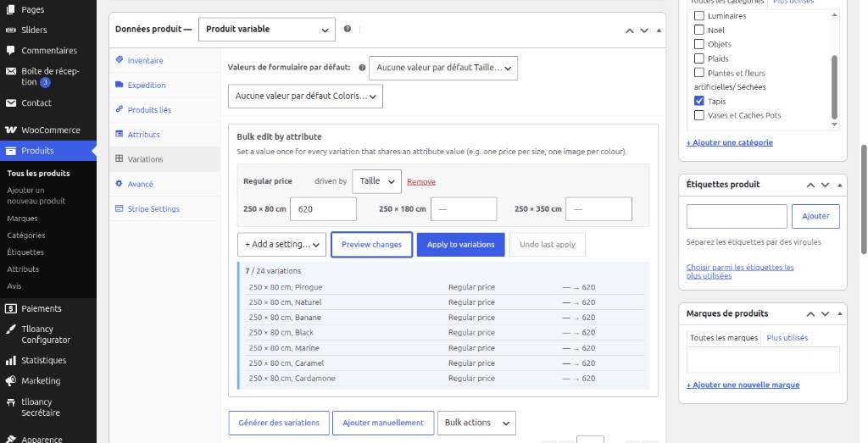868x443 pixels.
Task: Check the Plaids category
Action: 699,58
